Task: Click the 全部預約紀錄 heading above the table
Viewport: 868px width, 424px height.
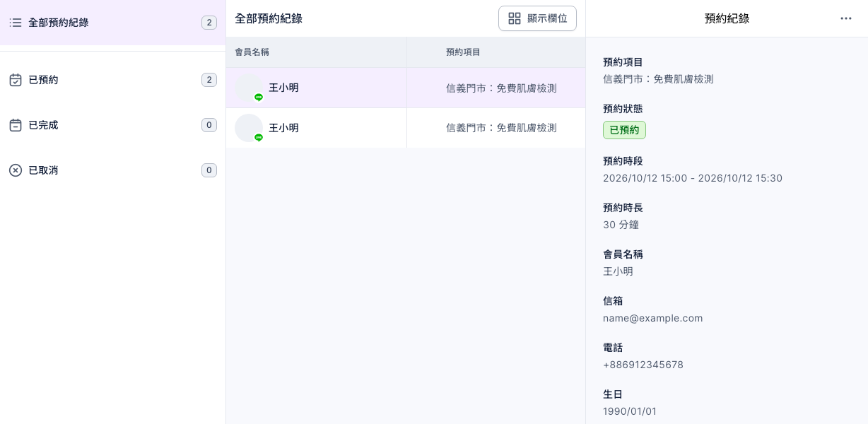Action: [269, 18]
